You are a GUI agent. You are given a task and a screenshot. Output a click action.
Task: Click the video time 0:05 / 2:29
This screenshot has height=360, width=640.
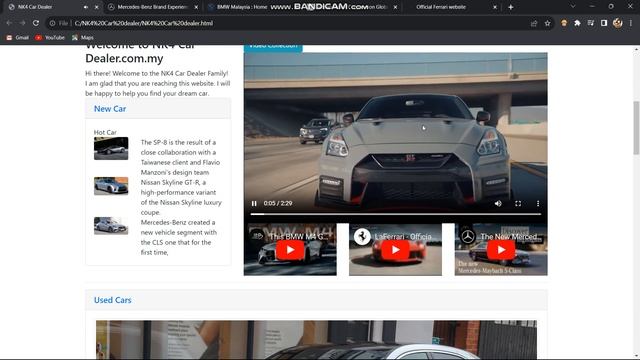tap(278, 203)
